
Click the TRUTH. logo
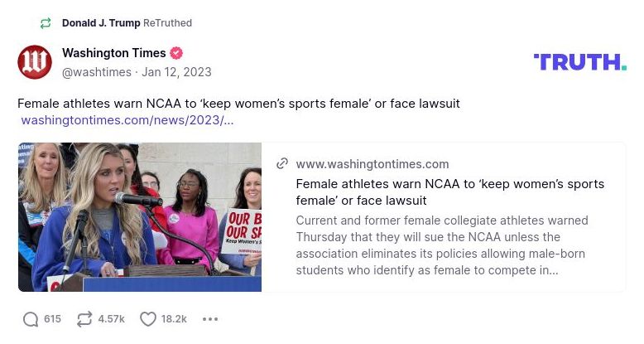pyautogui.click(x=579, y=62)
